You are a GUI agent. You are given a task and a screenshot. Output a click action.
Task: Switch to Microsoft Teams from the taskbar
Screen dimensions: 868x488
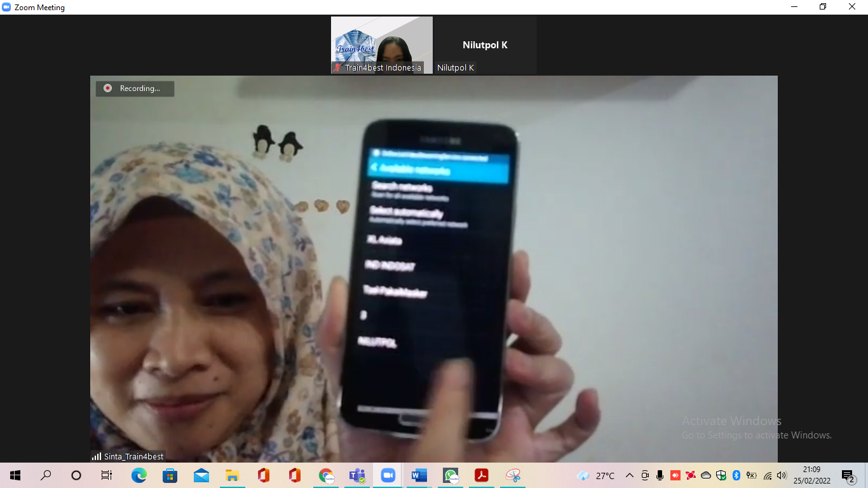pos(356,475)
